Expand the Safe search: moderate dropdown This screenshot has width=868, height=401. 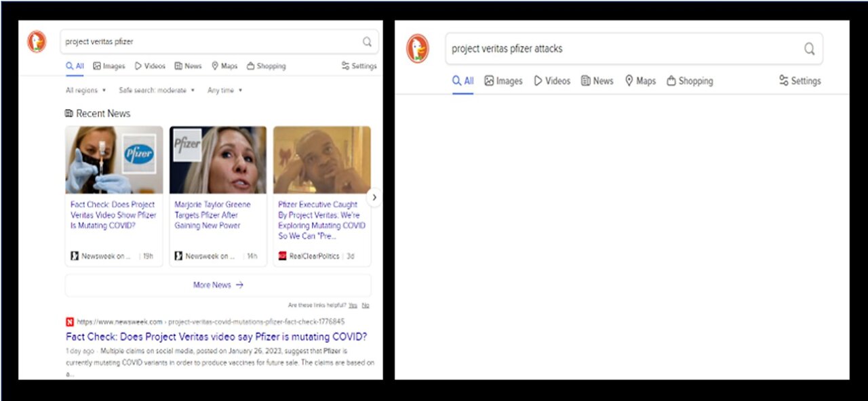(x=157, y=90)
